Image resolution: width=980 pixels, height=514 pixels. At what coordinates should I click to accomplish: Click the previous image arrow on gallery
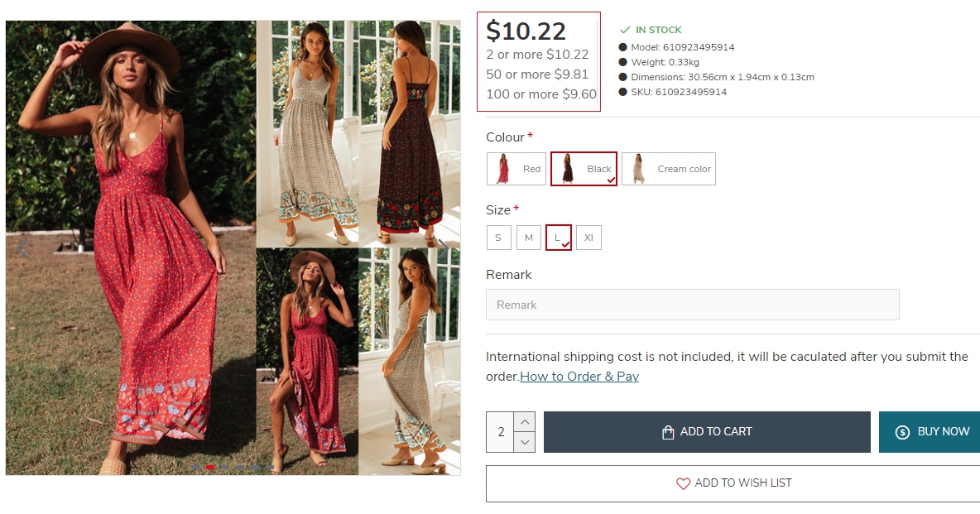[x=23, y=247]
